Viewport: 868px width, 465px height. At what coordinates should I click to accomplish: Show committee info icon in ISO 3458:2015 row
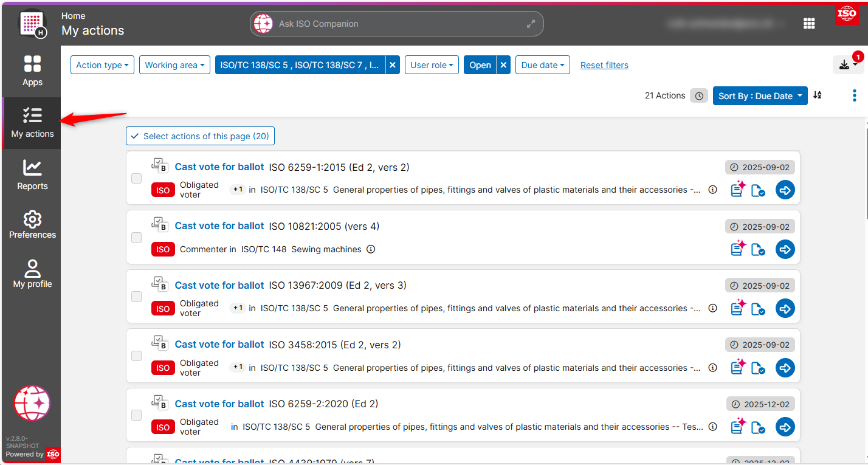tap(713, 368)
